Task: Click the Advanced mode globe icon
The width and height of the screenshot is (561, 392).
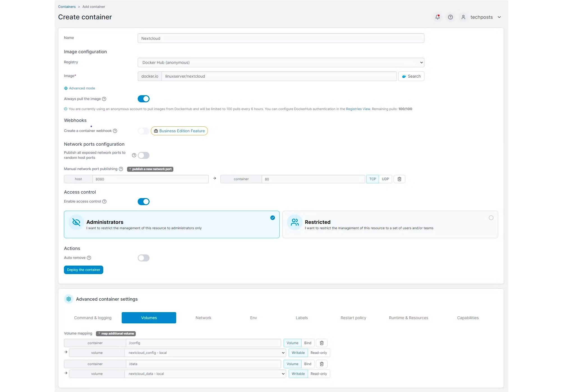Action: coord(65,88)
